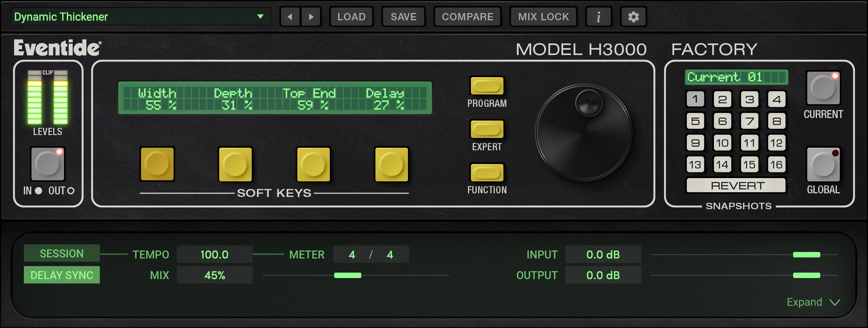The width and height of the screenshot is (868, 328).
Task: Select snapshot 15
Action: pos(749,165)
